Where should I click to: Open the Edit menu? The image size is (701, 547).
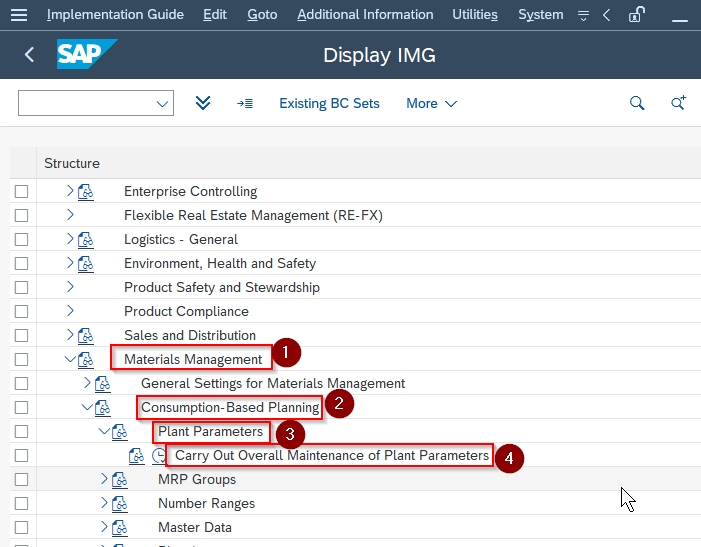pyautogui.click(x=215, y=15)
